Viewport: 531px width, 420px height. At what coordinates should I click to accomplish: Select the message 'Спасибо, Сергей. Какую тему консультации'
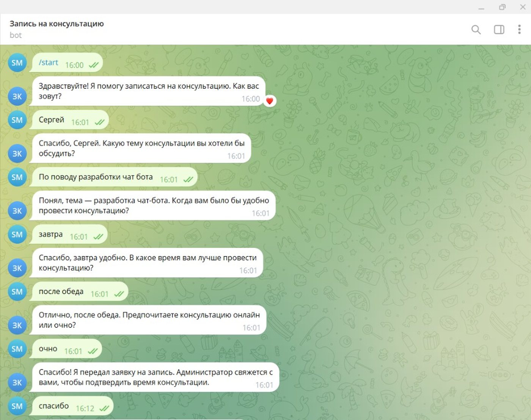click(x=141, y=148)
